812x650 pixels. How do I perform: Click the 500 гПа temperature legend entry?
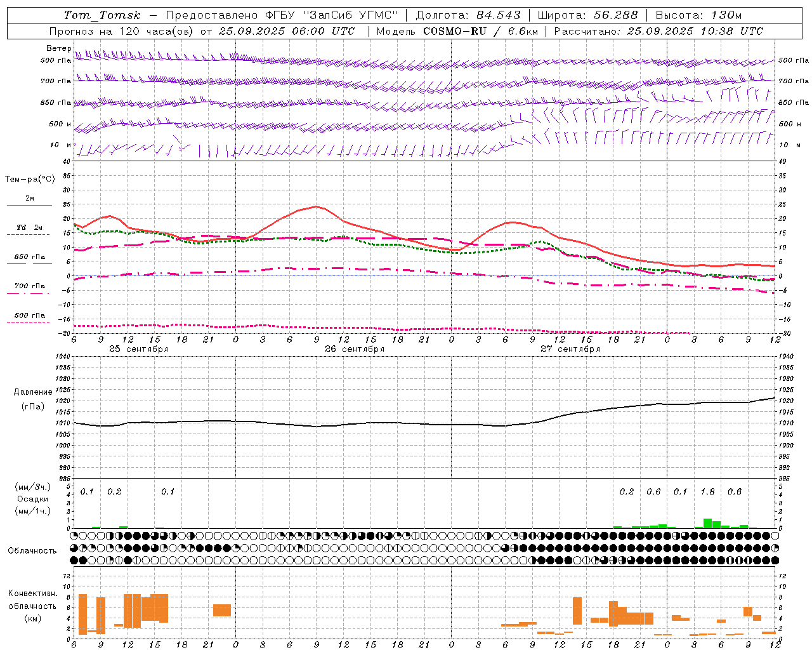(29, 315)
